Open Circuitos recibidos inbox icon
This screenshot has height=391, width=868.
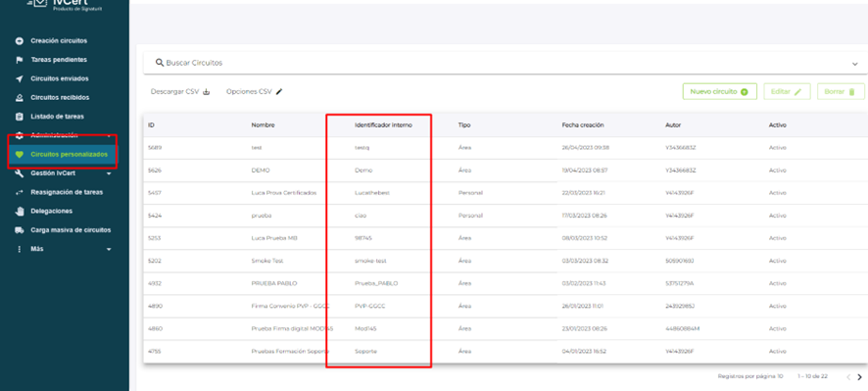(x=20, y=97)
